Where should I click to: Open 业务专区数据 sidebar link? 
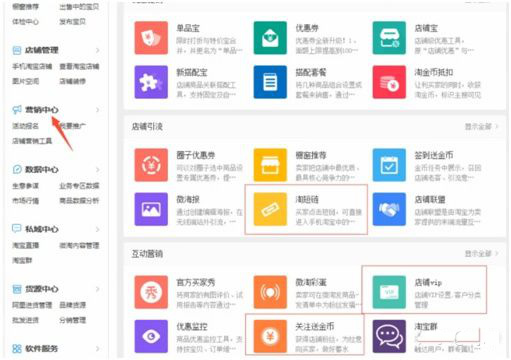79,186
